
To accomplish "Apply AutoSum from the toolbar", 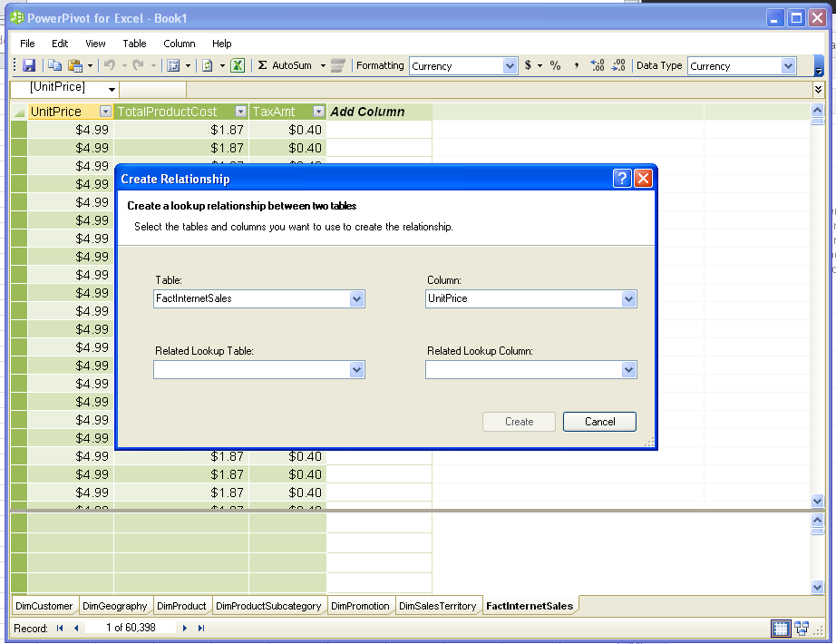I will point(286,65).
